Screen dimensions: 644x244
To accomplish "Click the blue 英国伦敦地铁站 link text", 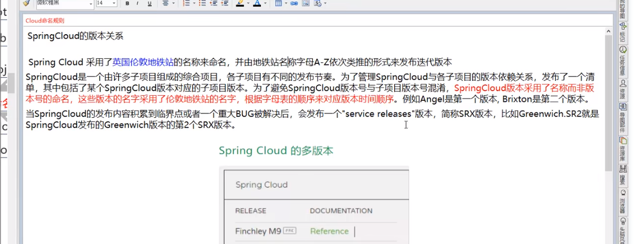I will point(143,62).
